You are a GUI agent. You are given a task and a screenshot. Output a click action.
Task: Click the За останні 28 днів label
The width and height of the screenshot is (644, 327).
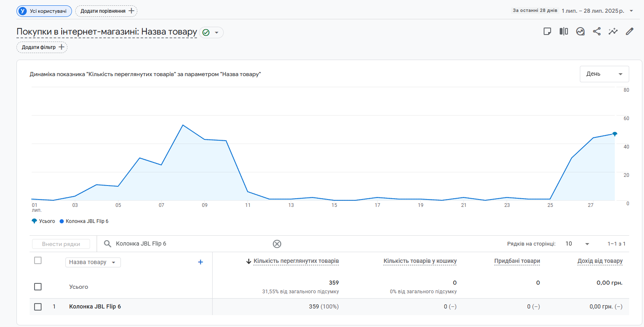[x=535, y=11]
